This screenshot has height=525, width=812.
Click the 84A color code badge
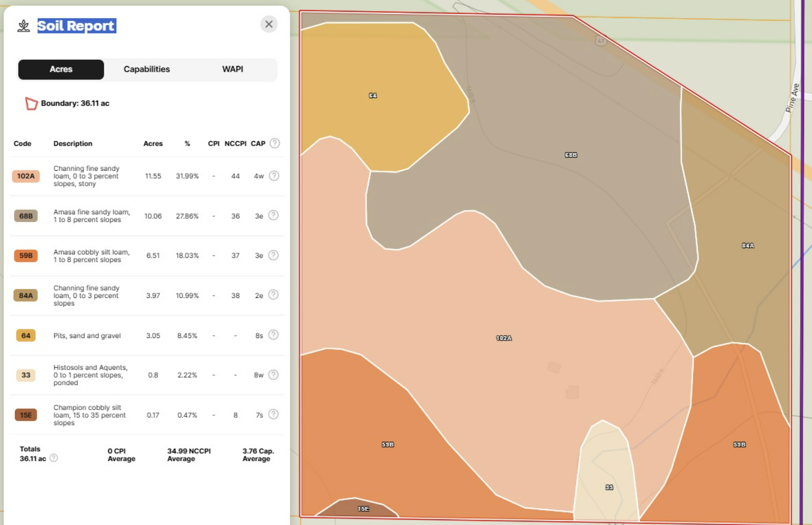[26, 295]
